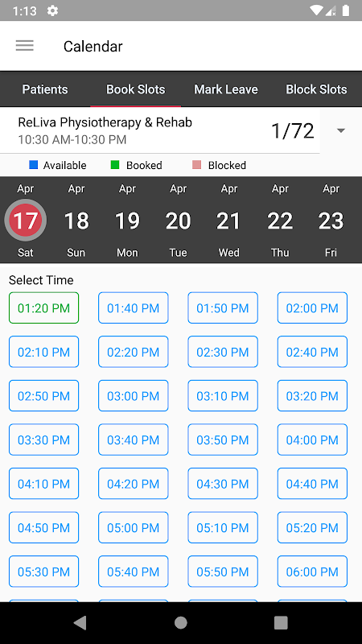Book the 02:00 PM time slot

point(312,308)
